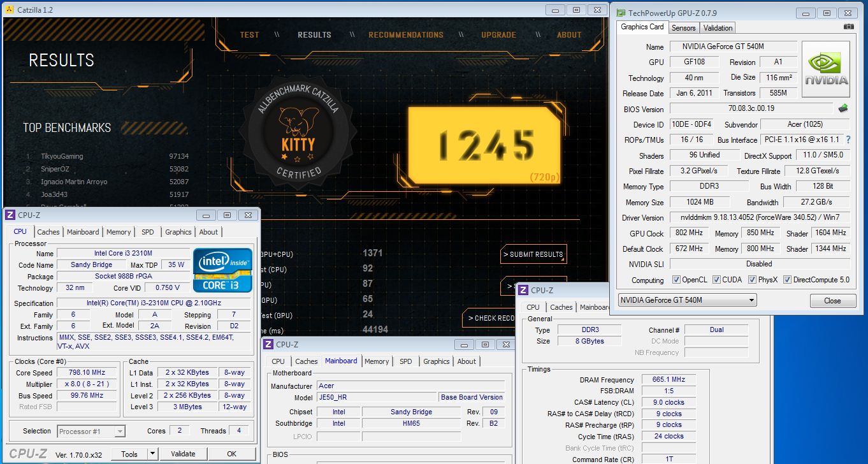Screen dimensions: 868x464
Task: Toggle the CUDA checkbox
Action: (717, 280)
